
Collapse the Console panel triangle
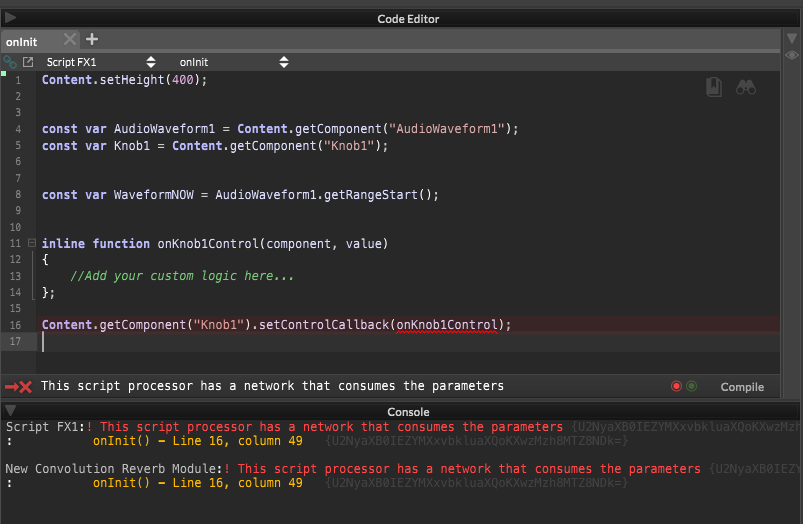[10, 410]
